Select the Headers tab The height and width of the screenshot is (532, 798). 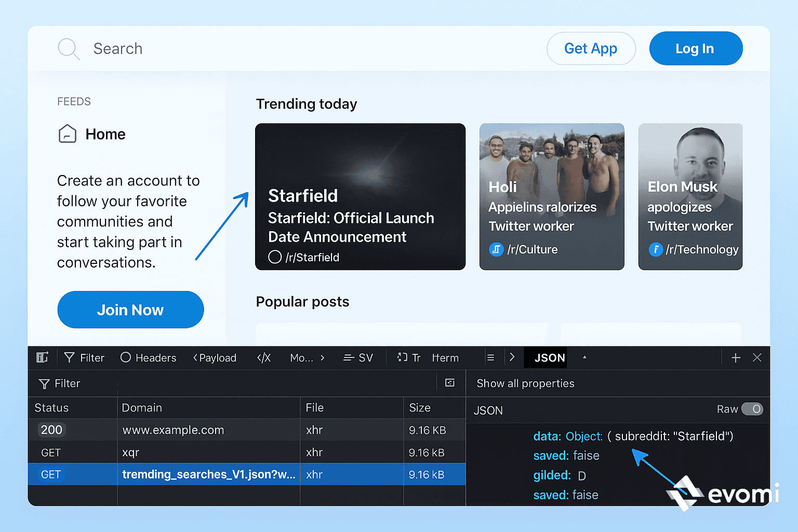pos(156,358)
